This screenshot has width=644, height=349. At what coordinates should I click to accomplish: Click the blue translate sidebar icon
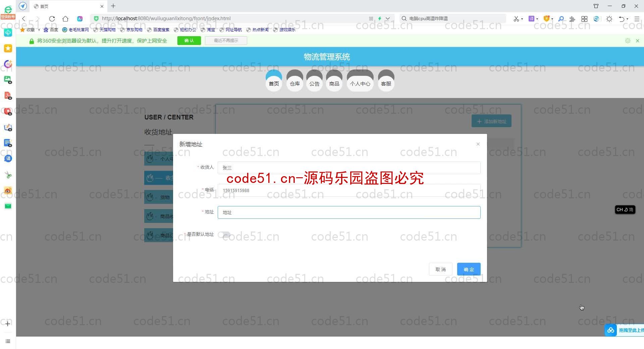(x=8, y=158)
